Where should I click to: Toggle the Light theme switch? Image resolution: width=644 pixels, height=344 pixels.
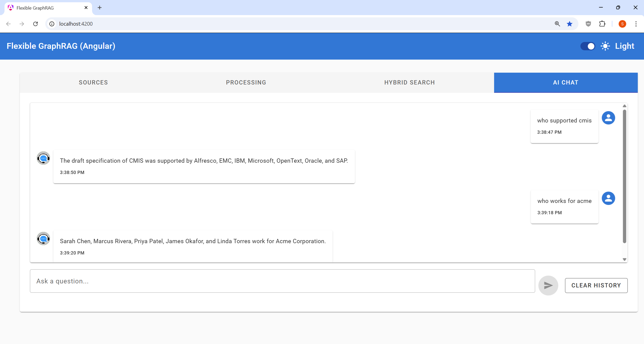[588, 46]
